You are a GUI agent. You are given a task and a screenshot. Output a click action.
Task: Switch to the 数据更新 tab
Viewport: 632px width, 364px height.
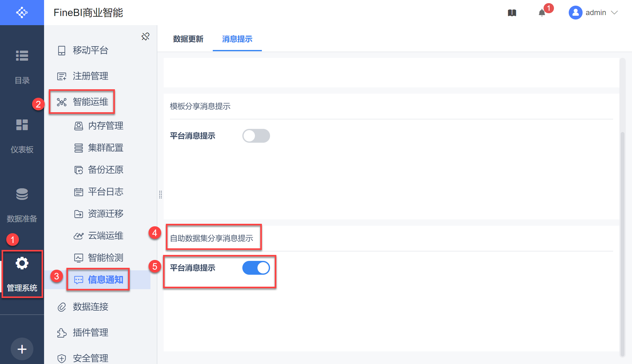point(188,39)
